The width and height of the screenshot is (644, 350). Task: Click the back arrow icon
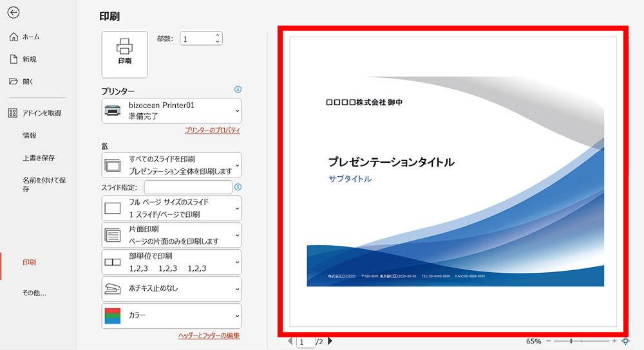14,13
